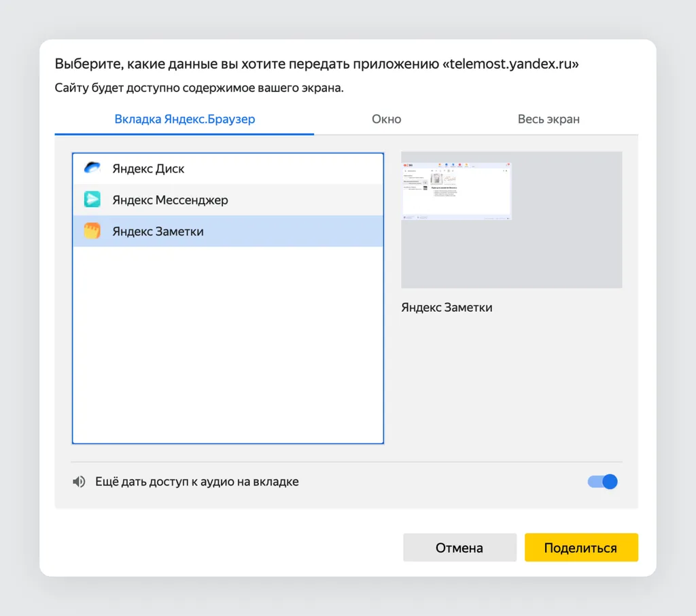The height and width of the screenshot is (616, 696).
Task: Click the Яндекс Заметки caption under preview
Action: (447, 308)
